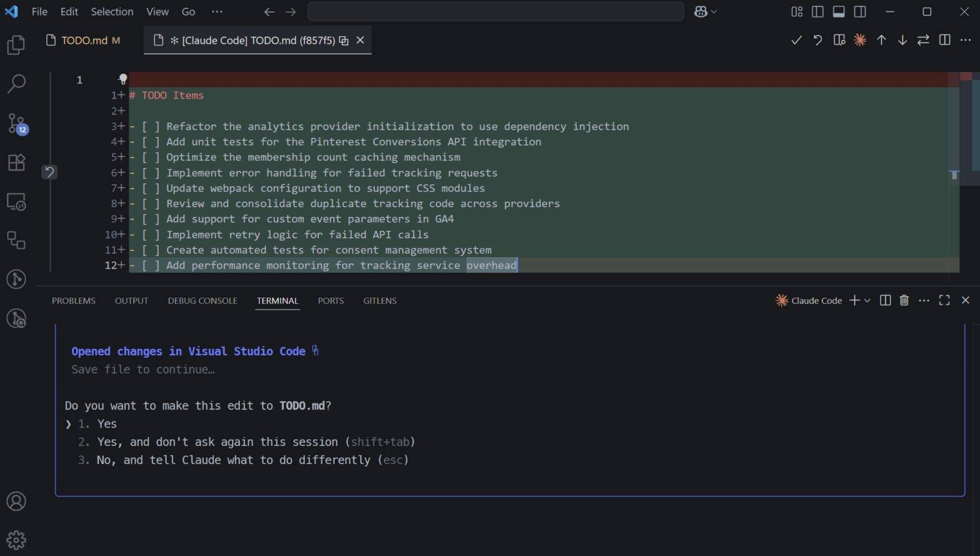Open the Selection menu
The height and width of the screenshot is (556, 980).
click(112, 12)
